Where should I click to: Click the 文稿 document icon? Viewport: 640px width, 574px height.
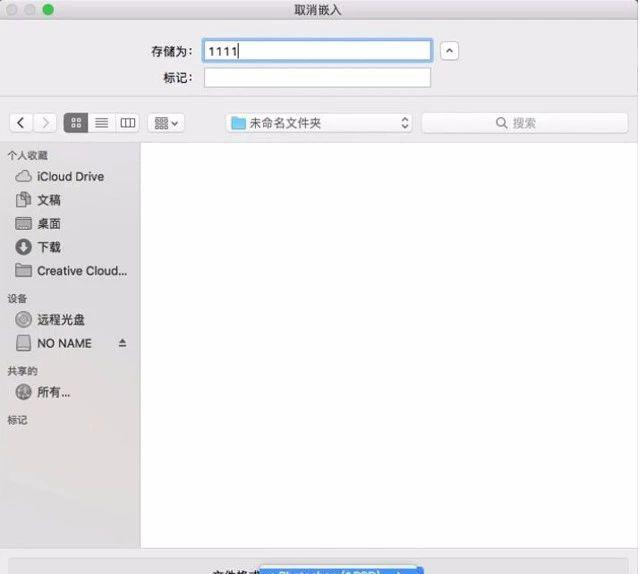click(23, 200)
